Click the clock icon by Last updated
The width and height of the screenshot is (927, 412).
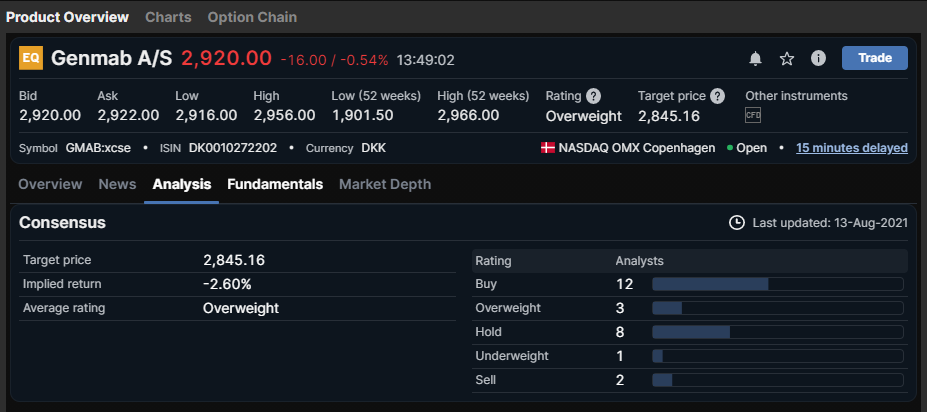[x=737, y=223]
